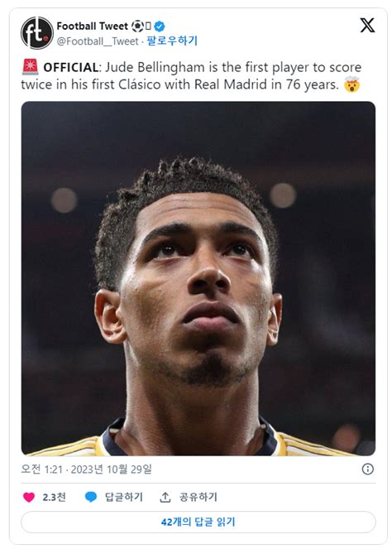Click the Football Tweet display name
The image size is (392, 549).
point(93,26)
